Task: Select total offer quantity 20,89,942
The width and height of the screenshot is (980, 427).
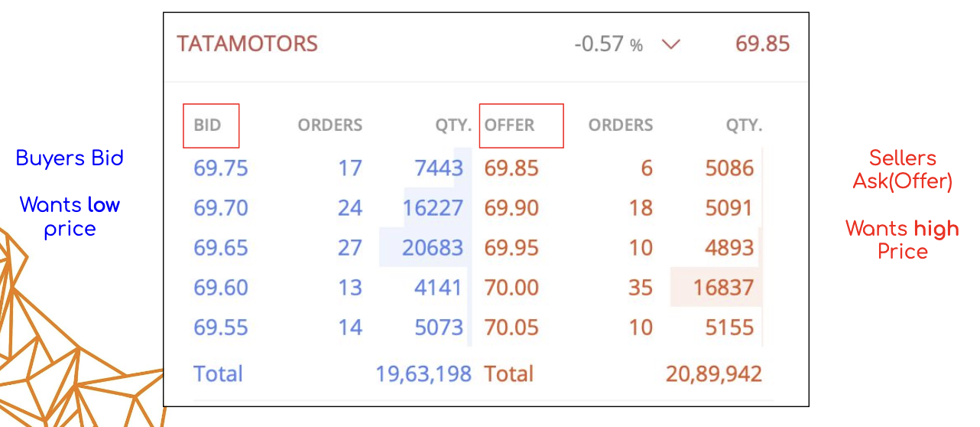Action: [x=714, y=374]
